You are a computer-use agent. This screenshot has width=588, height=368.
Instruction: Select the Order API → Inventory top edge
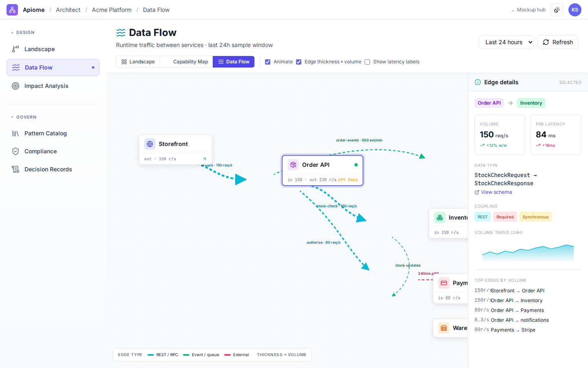[x=528, y=301]
